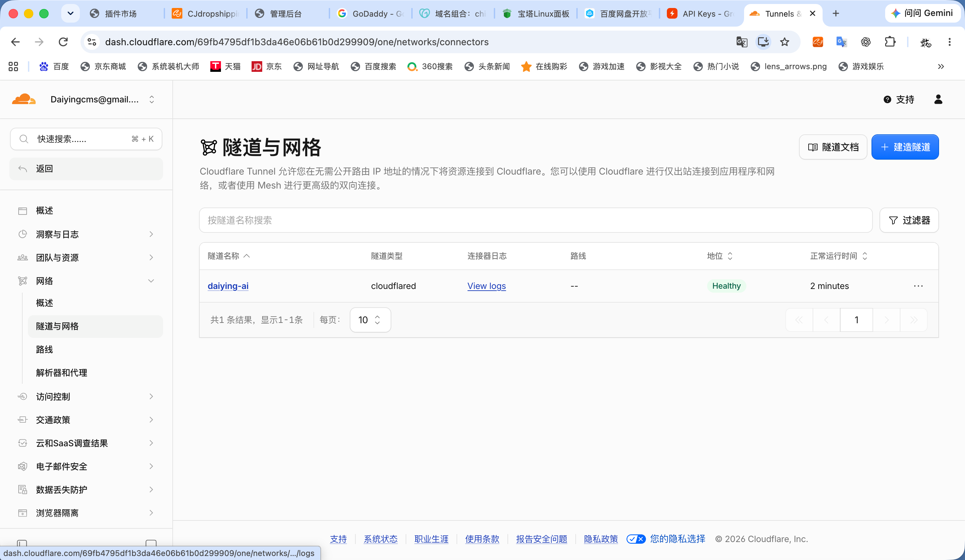Select the 路线 sidebar item

pyautogui.click(x=96, y=350)
